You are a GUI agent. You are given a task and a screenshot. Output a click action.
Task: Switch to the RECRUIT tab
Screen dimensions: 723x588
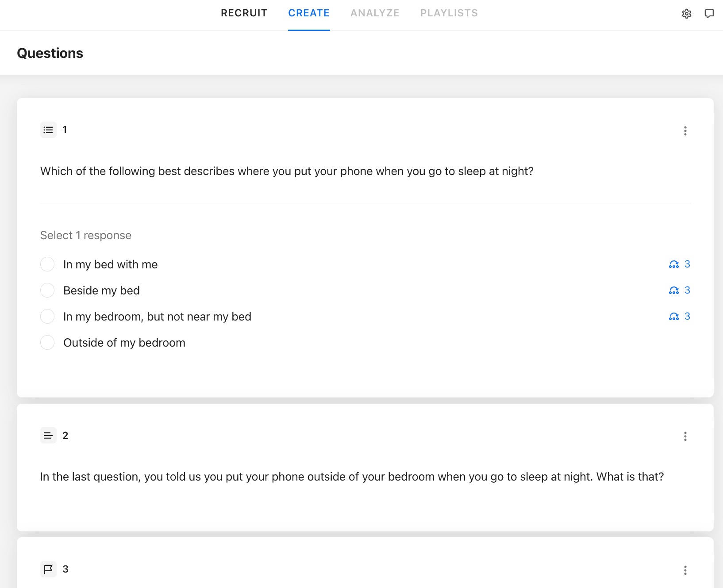pos(244,13)
